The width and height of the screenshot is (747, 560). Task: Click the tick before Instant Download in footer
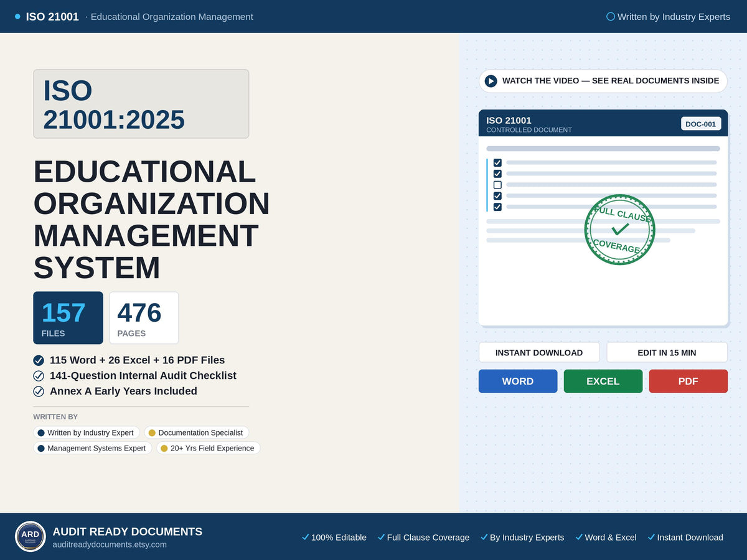(x=651, y=537)
